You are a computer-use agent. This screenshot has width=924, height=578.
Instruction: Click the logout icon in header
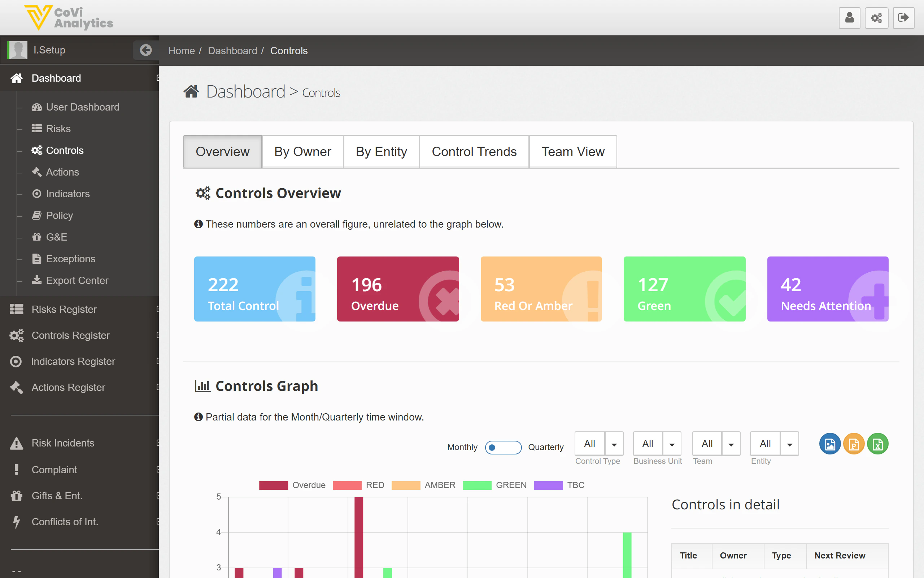pos(903,18)
